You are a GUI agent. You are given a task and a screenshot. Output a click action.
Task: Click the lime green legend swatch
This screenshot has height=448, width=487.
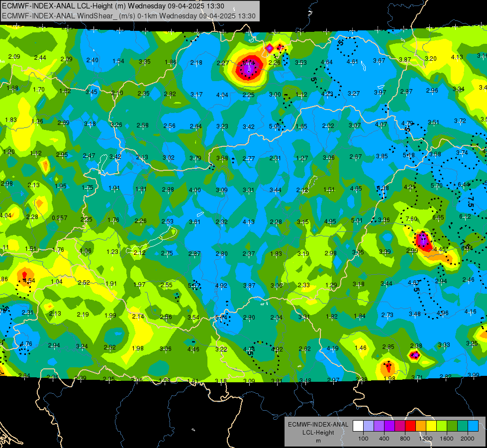coord(441,426)
